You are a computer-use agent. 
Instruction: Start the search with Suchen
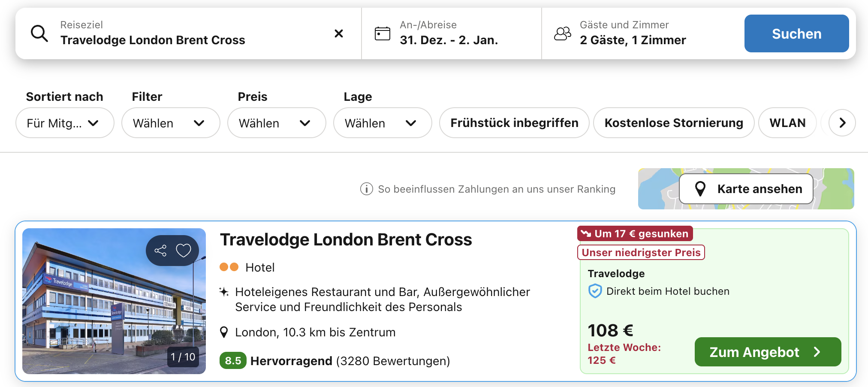(796, 33)
